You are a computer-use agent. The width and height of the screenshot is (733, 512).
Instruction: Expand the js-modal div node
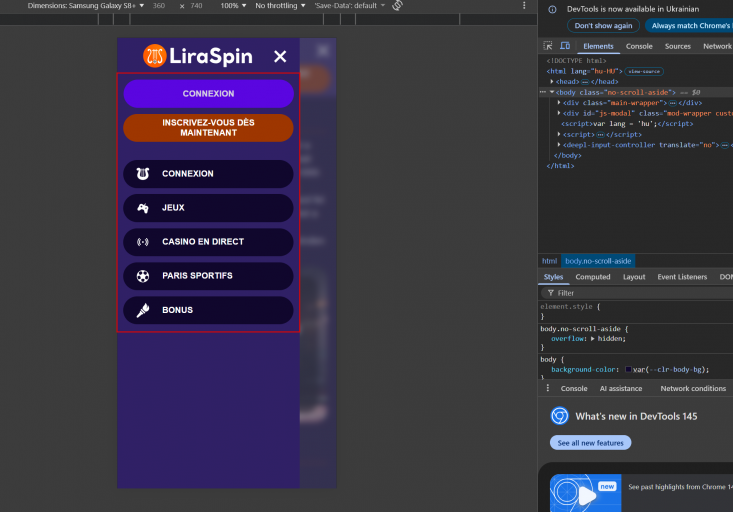(x=559, y=113)
